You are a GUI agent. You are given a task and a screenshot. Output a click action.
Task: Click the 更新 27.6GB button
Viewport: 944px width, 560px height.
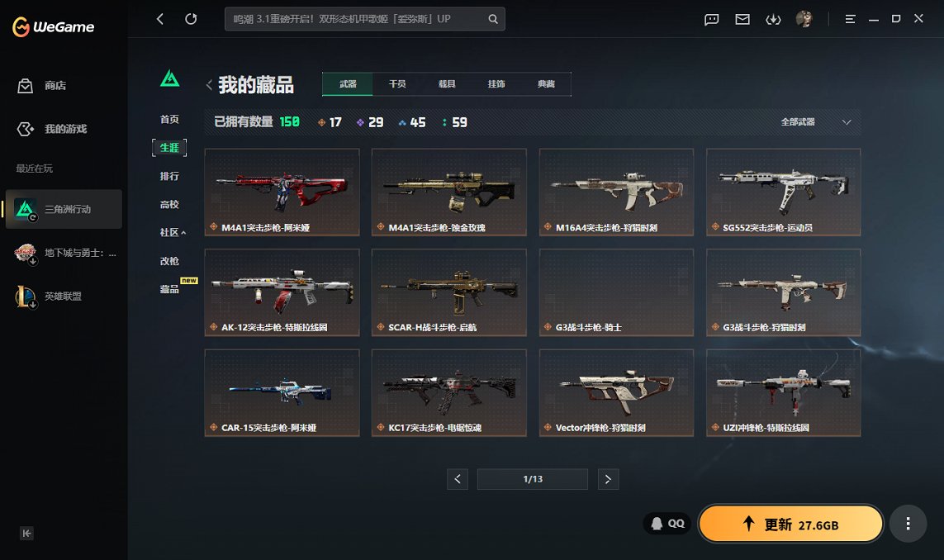[791, 524]
